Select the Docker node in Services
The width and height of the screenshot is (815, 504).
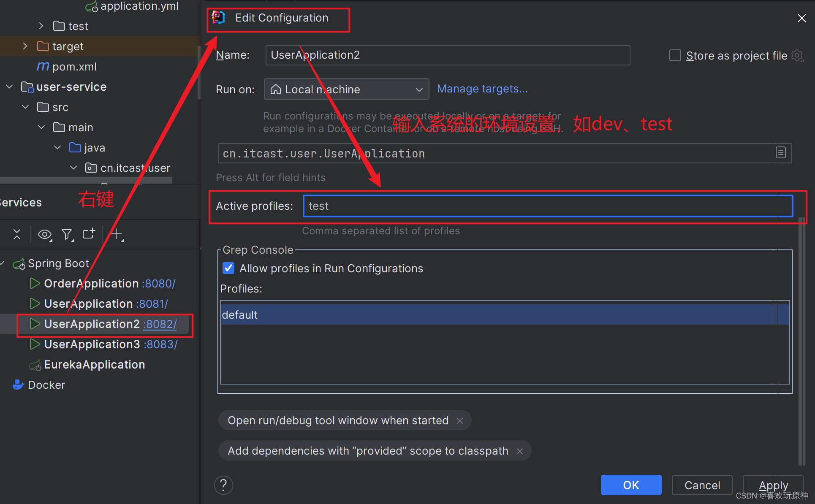coord(46,385)
